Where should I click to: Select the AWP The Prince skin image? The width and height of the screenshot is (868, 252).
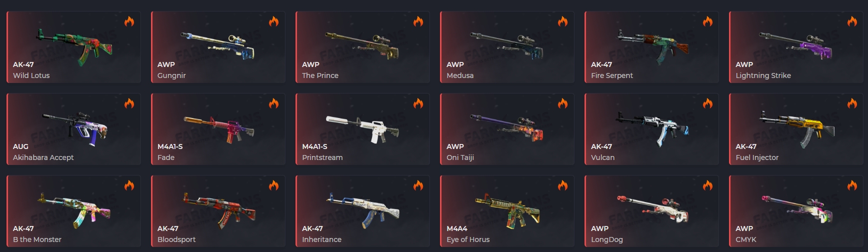pyautogui.click(x=362, y=45)
